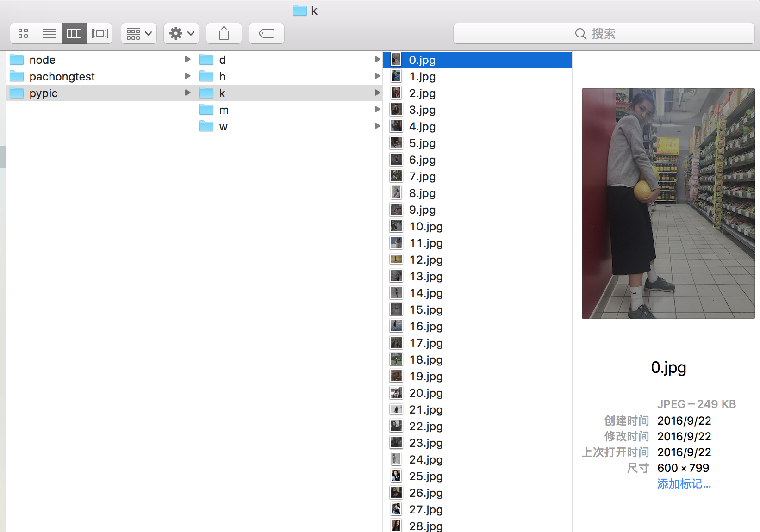Select file 10.jpg
Screen dimensions: 760x532
coord(478,226)
